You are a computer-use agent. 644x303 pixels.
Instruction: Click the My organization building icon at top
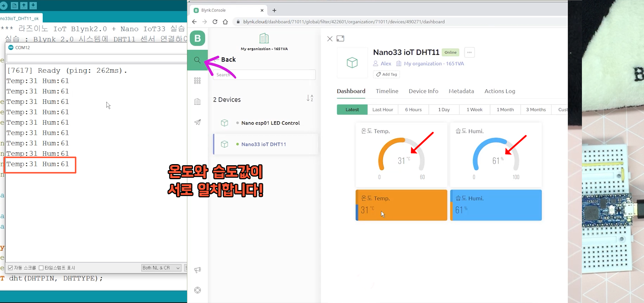(x=264, y=38)
